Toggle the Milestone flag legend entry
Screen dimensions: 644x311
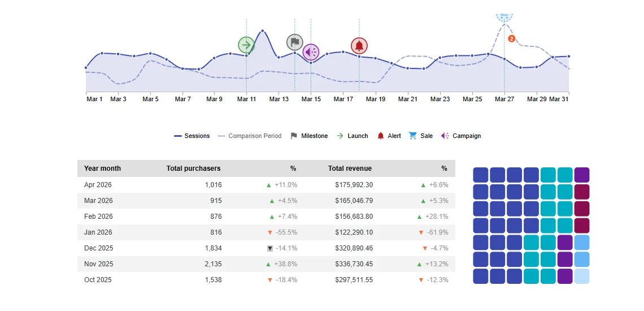coord(309,136)
